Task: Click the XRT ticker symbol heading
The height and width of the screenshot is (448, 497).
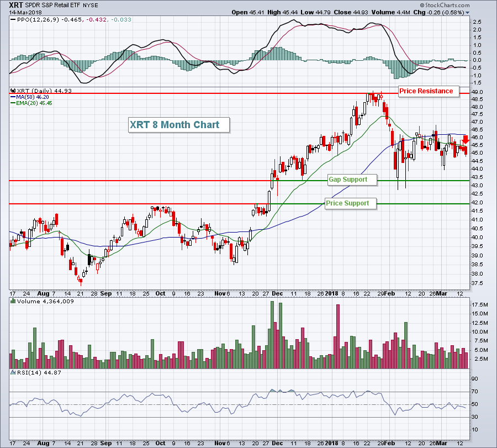Action: [16, 5]
